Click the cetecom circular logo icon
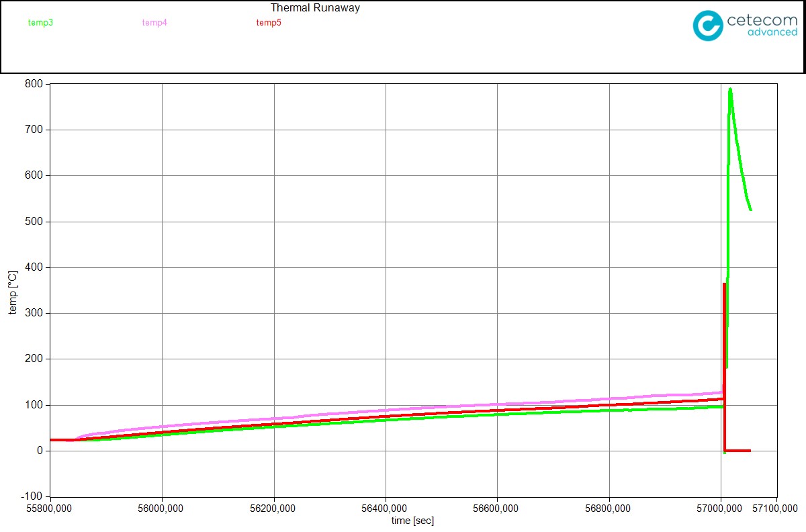The height and width of the screenshot is (532, 806). (708, 26)
